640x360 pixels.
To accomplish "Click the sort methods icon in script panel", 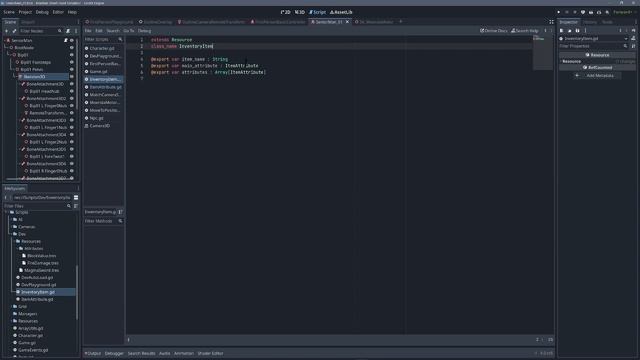I will 120,212.
